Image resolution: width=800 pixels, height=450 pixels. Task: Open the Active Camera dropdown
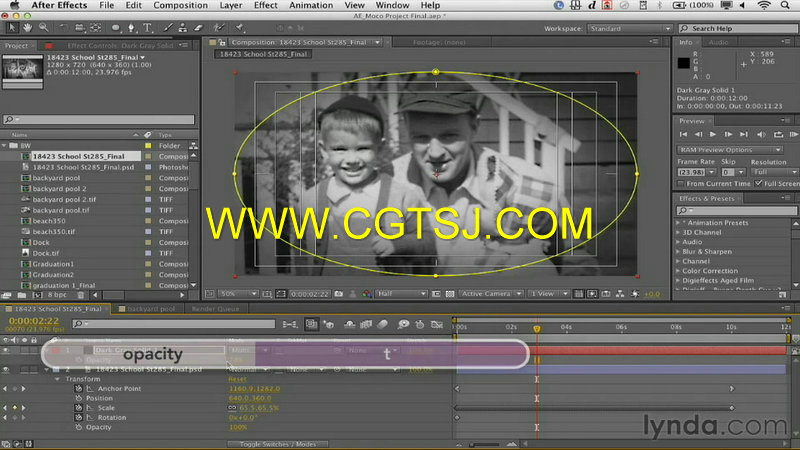(491, 294)
